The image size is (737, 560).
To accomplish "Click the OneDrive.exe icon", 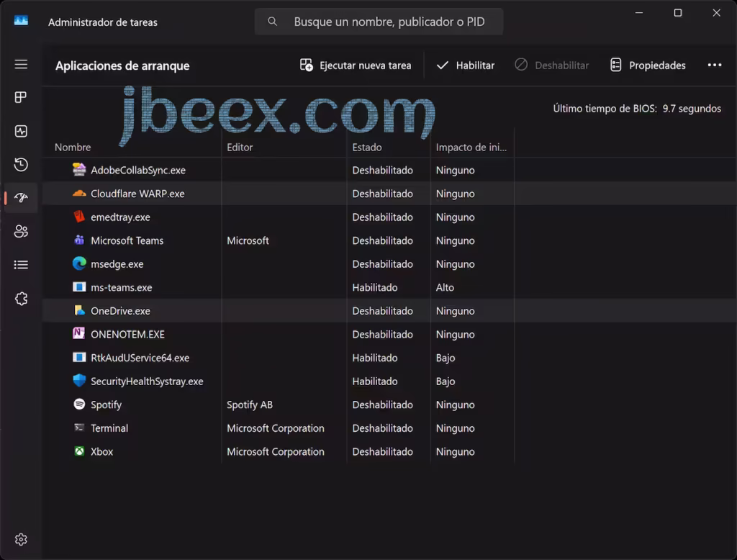I will click(79, 310).
